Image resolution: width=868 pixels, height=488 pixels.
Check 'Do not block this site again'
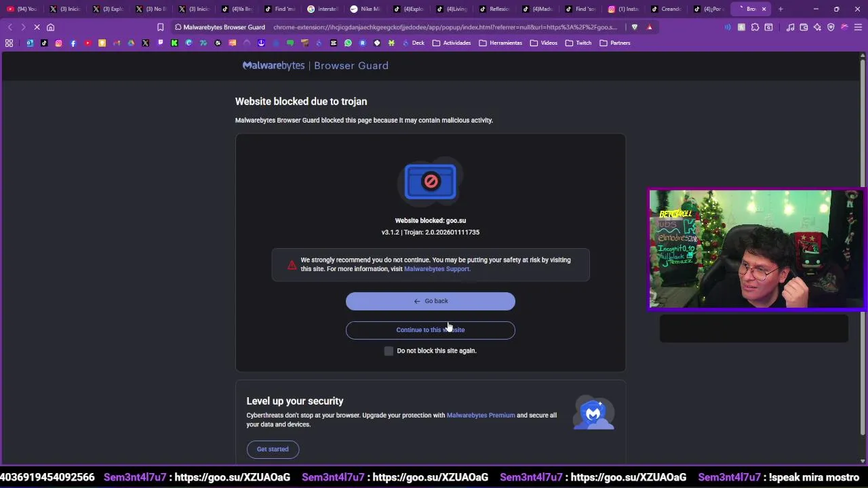click(389, 351)
